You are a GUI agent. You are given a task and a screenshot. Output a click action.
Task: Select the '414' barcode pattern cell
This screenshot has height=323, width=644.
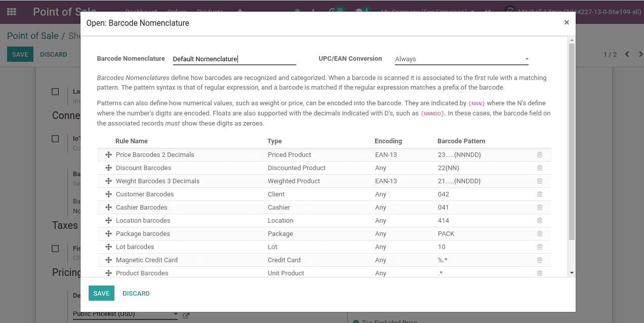(444, 221)
